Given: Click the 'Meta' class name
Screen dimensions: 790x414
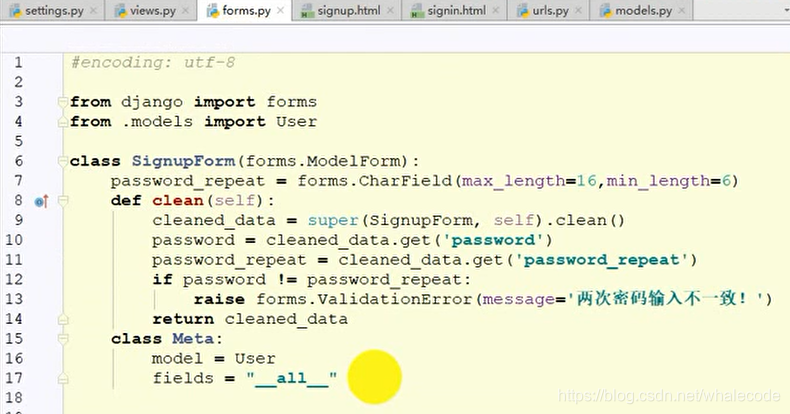Looking at the screenshot, I should (x=193, y=338).
